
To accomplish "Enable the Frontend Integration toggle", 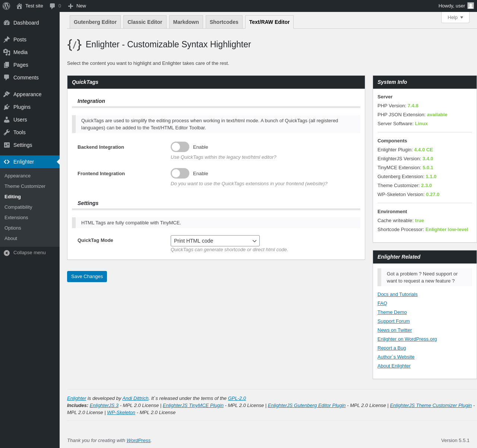I will pyautogui.click(x=180, y=173).
